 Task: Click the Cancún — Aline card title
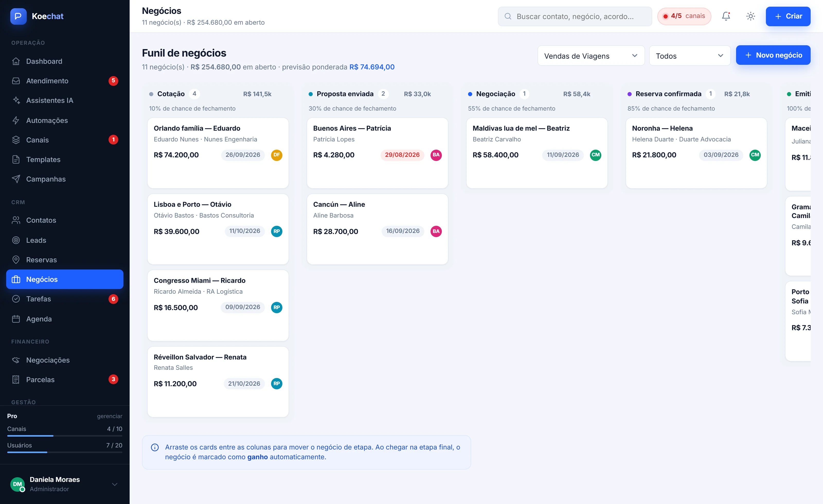click(x=339, y=204)
